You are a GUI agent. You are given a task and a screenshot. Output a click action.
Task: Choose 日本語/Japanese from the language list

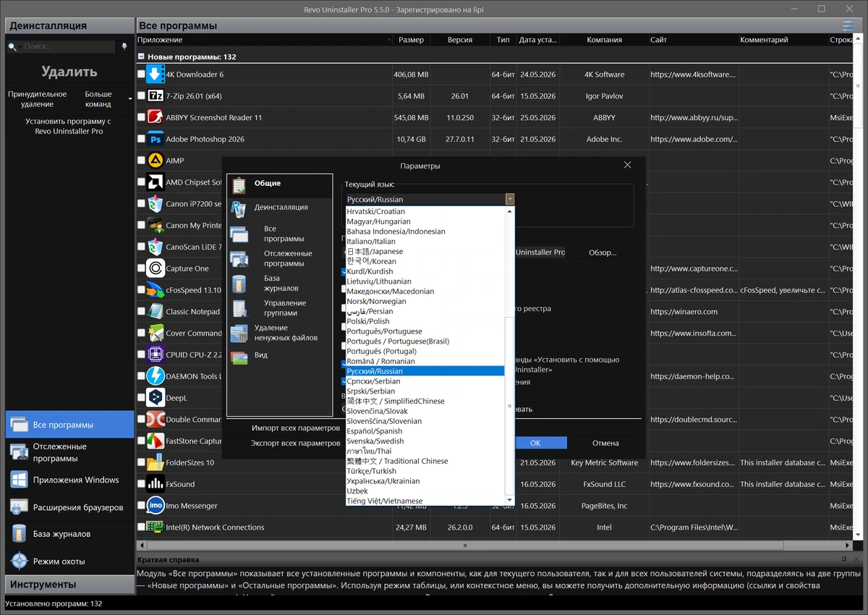(425, 251)
